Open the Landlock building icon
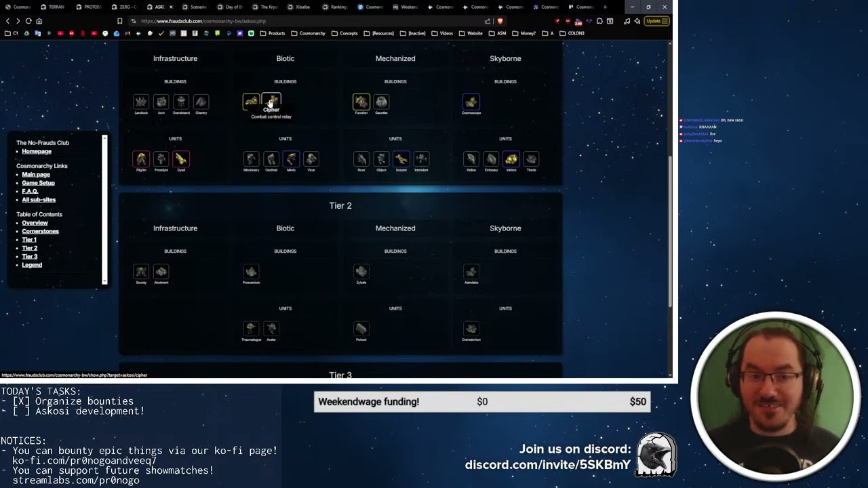 141,102
